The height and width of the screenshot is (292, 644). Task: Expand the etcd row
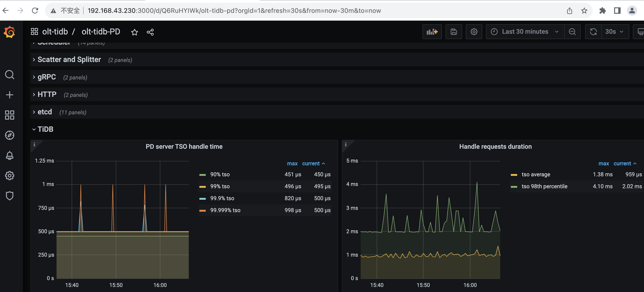[x=45, y=112]
